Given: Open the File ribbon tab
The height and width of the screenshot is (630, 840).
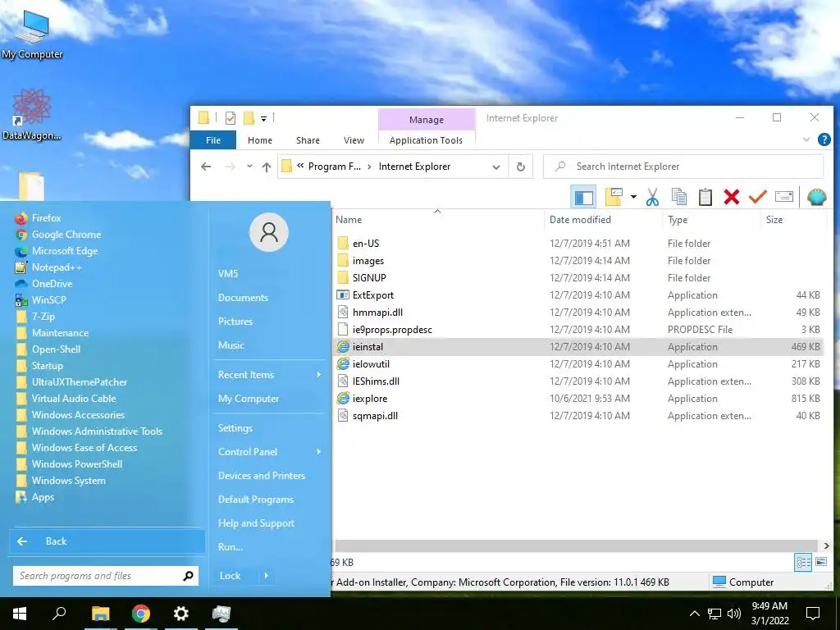Looking at the screenshot, I should click(213, 140).
